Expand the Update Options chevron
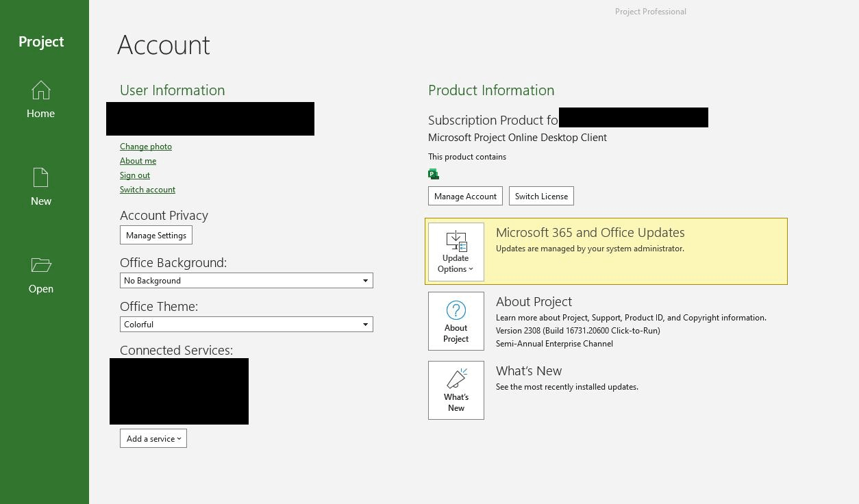859x504 pixels. 470,269
